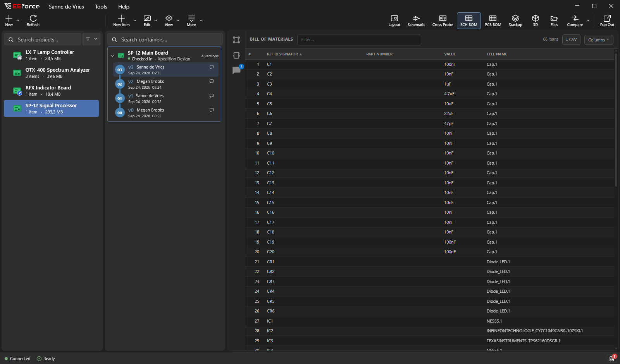Pop Out the current view
Screen dimensions: 620x364
[607, 21]
